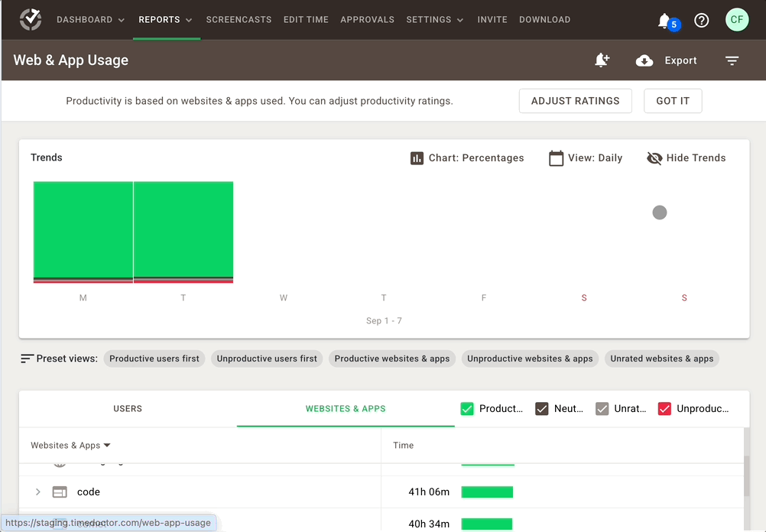
Task: Click the Export cloud download icon
Action: coord(644,60)
